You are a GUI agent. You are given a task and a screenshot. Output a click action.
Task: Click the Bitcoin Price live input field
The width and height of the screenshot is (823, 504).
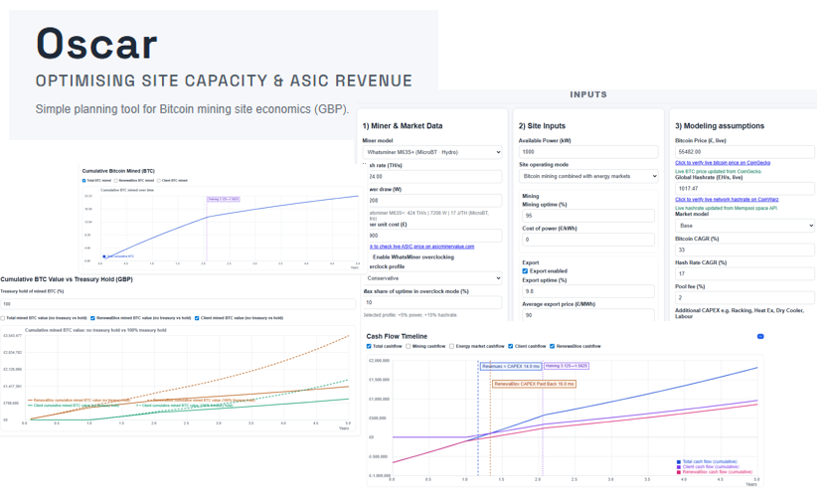[744, 152]
